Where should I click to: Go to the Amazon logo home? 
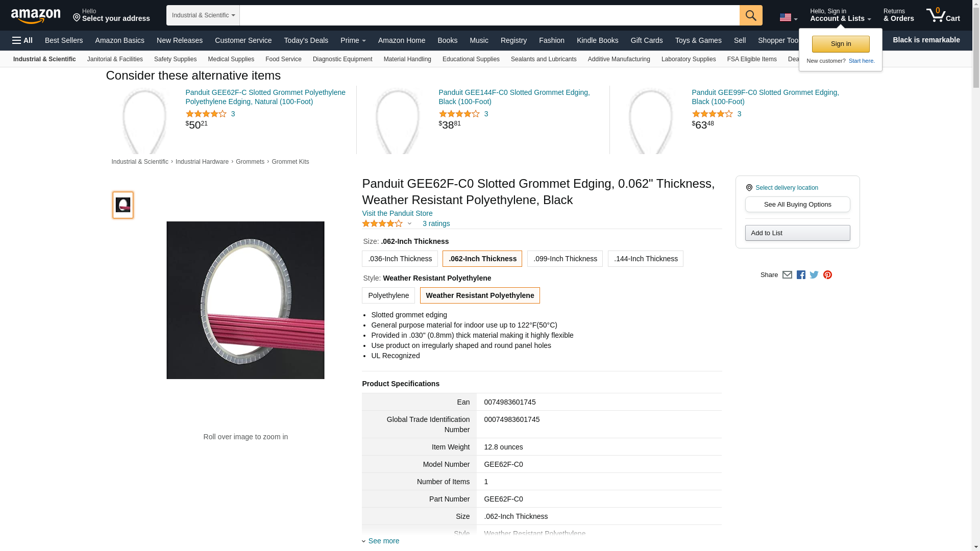36,16
